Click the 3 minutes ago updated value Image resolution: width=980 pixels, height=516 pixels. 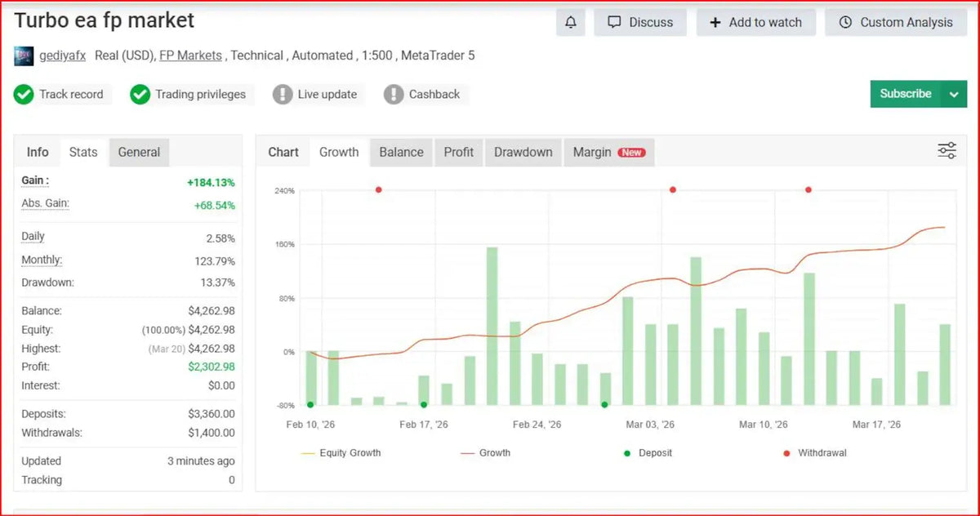201,461
